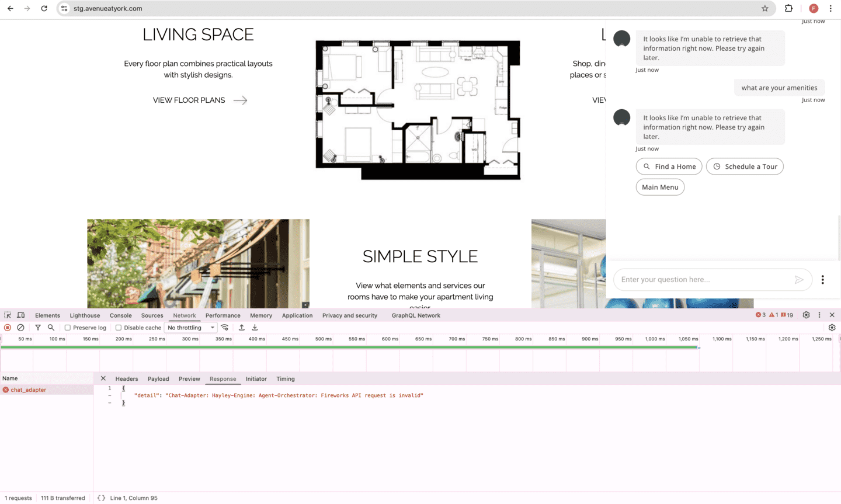The image size is (841, 504).
Task: Focus the chat question input field
Action: tap(704, 280)
